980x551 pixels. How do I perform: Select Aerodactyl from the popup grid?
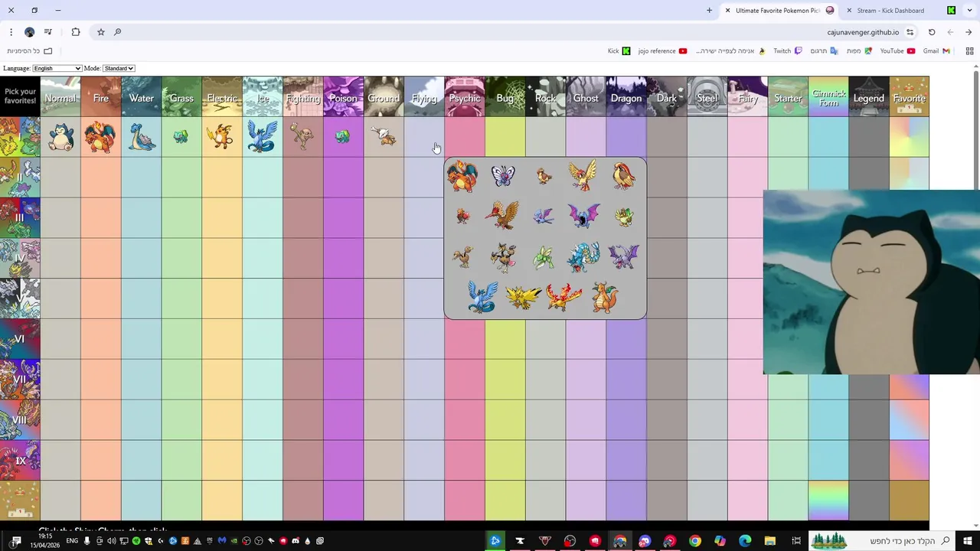coord(624,256)
